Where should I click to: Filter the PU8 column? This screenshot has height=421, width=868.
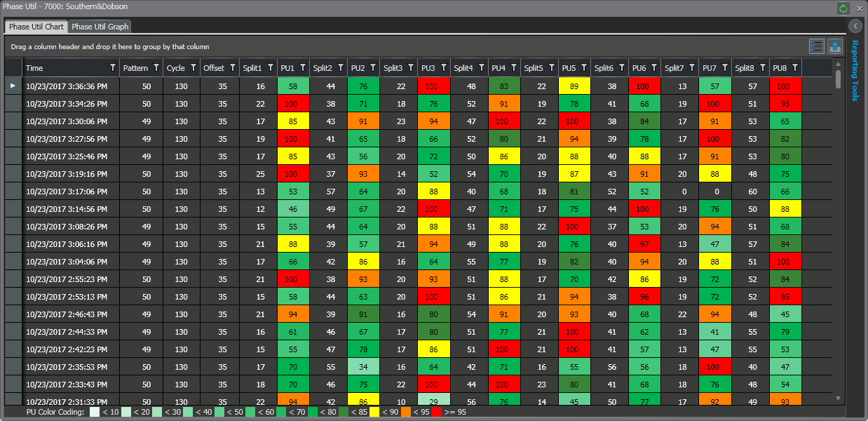(794, 68)
